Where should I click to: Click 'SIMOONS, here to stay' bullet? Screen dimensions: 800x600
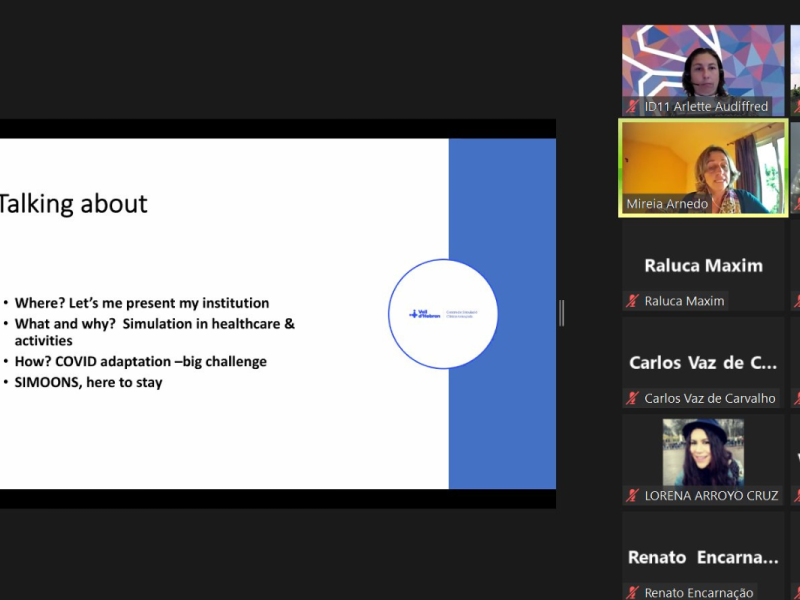[88, 382]
